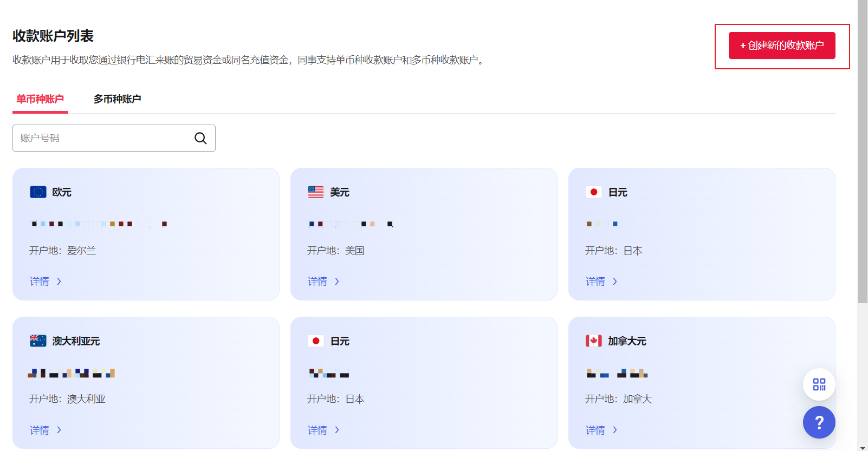The height and width of the screenshot is (451, 868).
Task: Click Japan flag on first 日元 card
Action: [594, 192]
